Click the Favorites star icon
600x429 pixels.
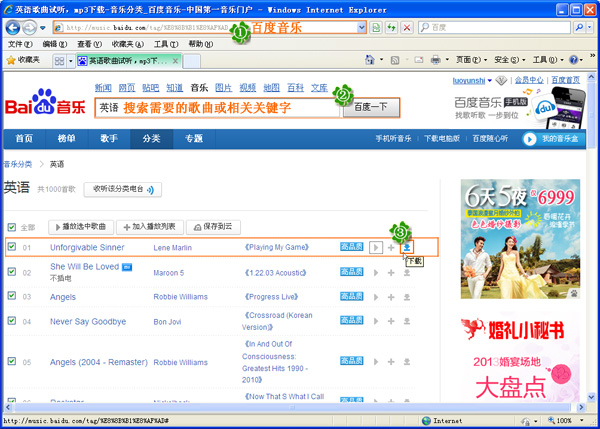click(11, 60)
